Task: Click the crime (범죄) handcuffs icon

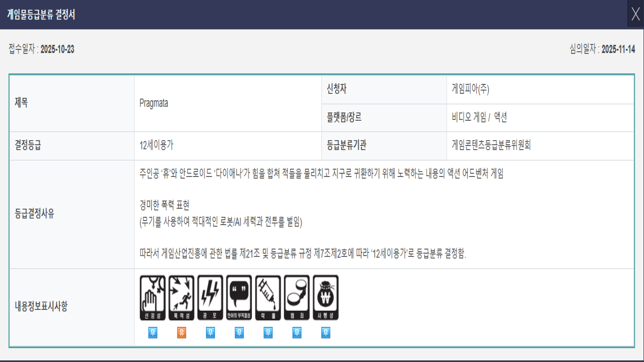Action: tap(297, 297)
